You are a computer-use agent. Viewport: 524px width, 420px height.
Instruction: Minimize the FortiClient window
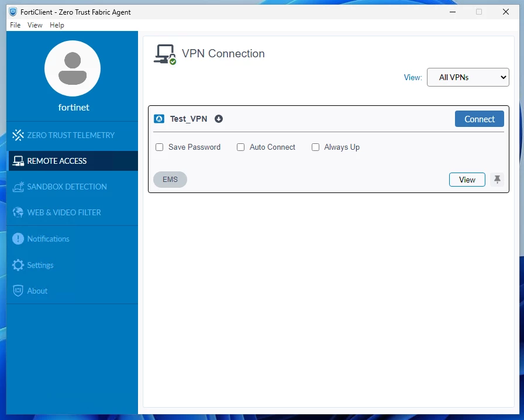click(x=453, y=12)
